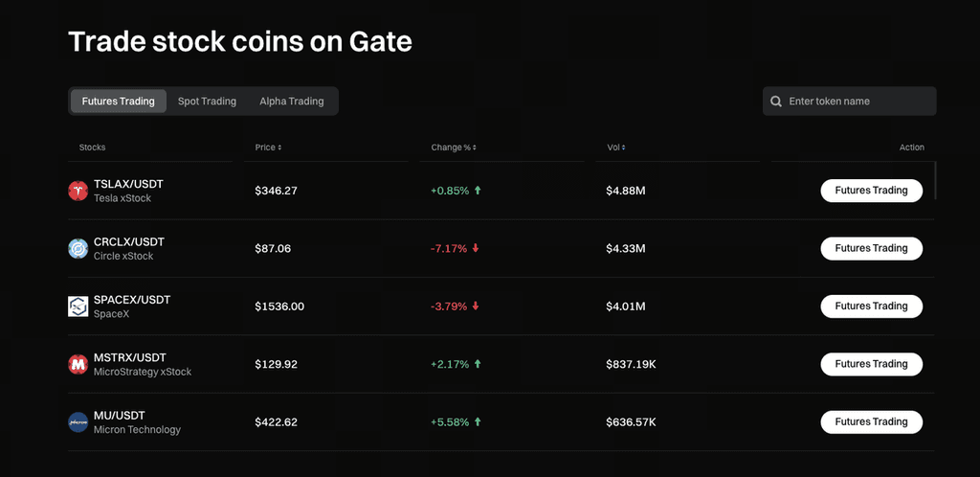
Task: Open Futures Trading for SPACEX/USDT
Action: [871, 307]
